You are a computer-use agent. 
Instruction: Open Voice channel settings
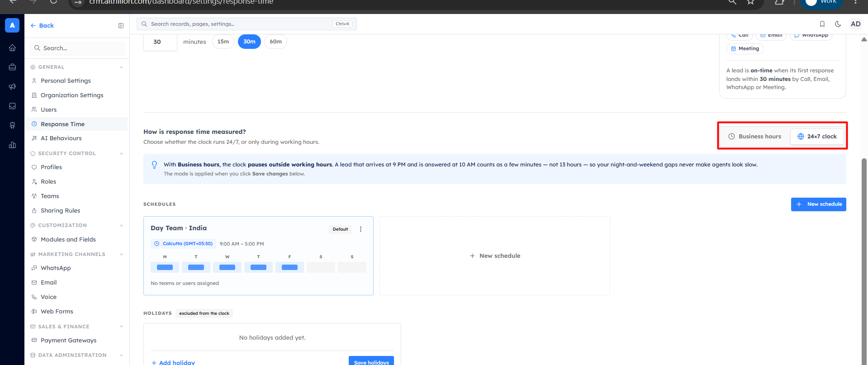pos(77,297)
